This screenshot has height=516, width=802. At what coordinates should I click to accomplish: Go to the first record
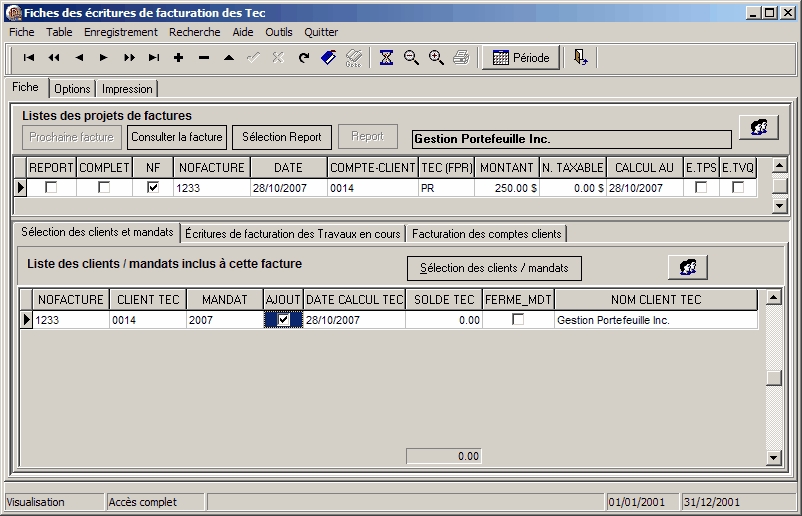(x=29, y=58)
